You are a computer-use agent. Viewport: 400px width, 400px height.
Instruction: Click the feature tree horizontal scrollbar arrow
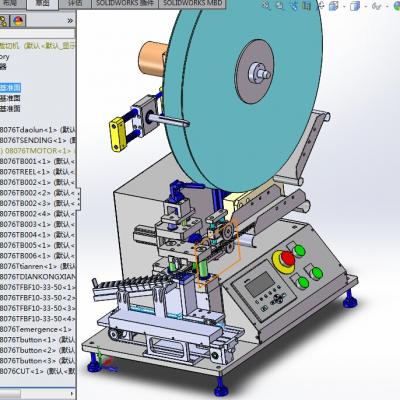[72, 393]
